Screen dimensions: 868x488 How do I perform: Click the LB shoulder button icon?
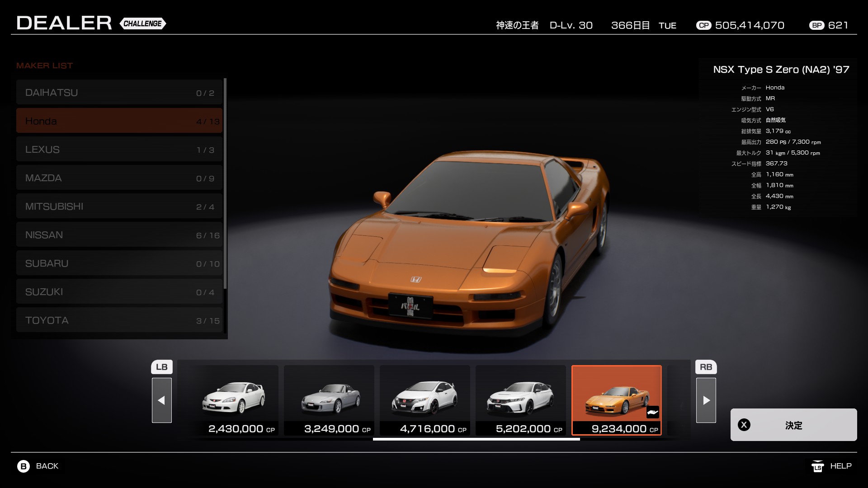click(161, 367)
